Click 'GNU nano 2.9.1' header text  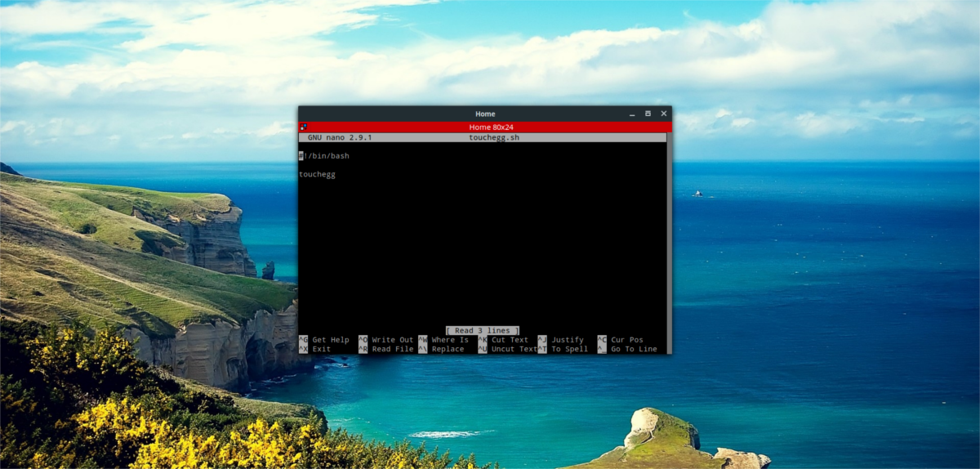point(340,137)
